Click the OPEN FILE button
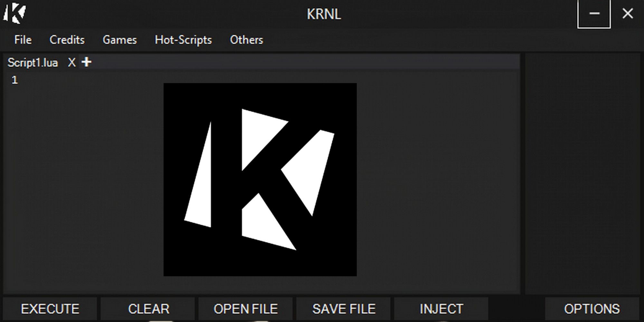 (x=246, y=309)
